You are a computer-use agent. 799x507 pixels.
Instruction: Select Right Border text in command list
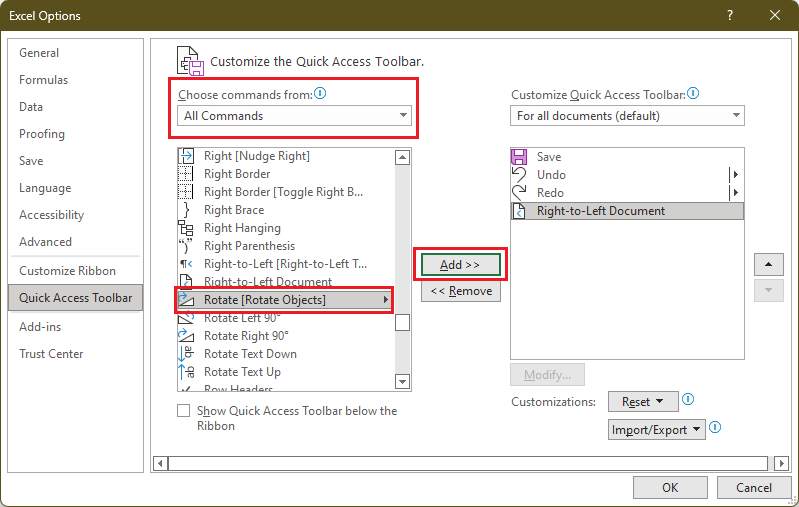237,174
